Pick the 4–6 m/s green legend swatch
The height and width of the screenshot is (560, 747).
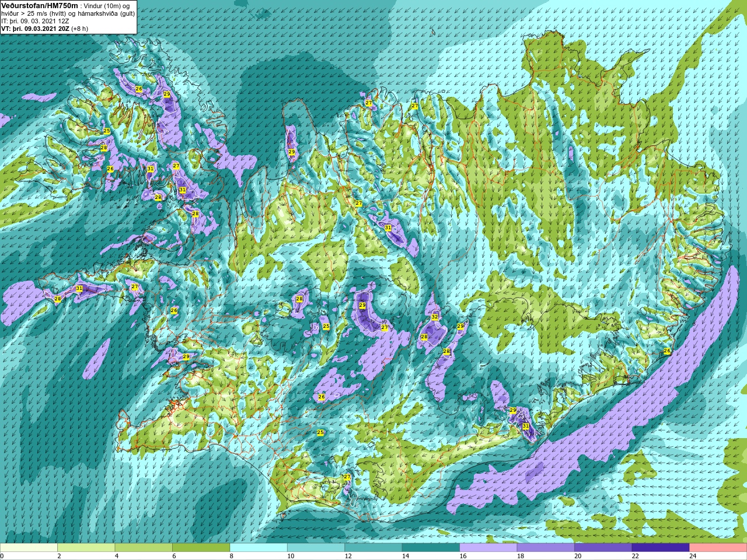pos(144,548)
